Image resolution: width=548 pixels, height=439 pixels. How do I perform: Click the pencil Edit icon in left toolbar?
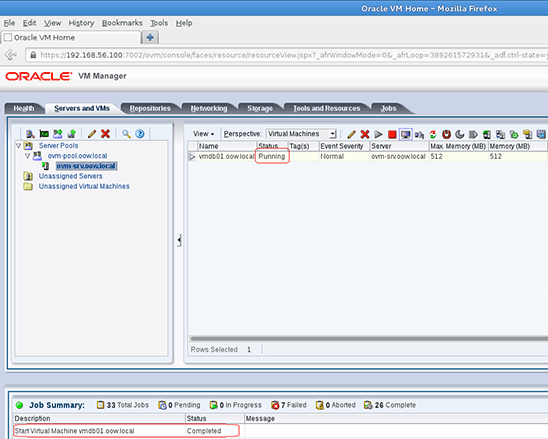tap(92, 134)
